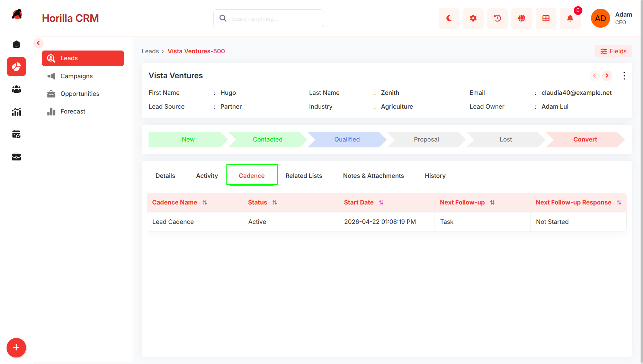Open Opportunities in the sidebar

(x=83, y=94)
